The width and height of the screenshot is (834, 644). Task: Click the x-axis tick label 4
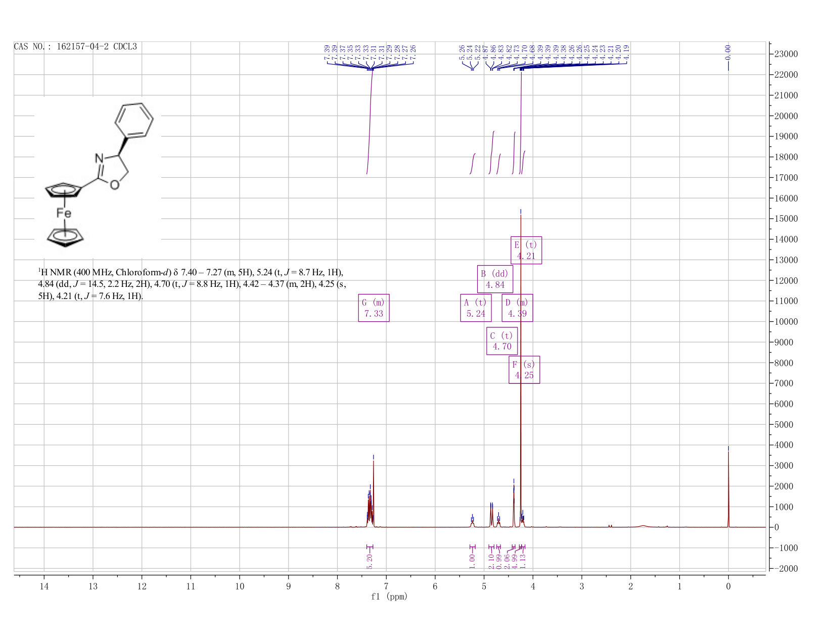[x=533, y=586]
